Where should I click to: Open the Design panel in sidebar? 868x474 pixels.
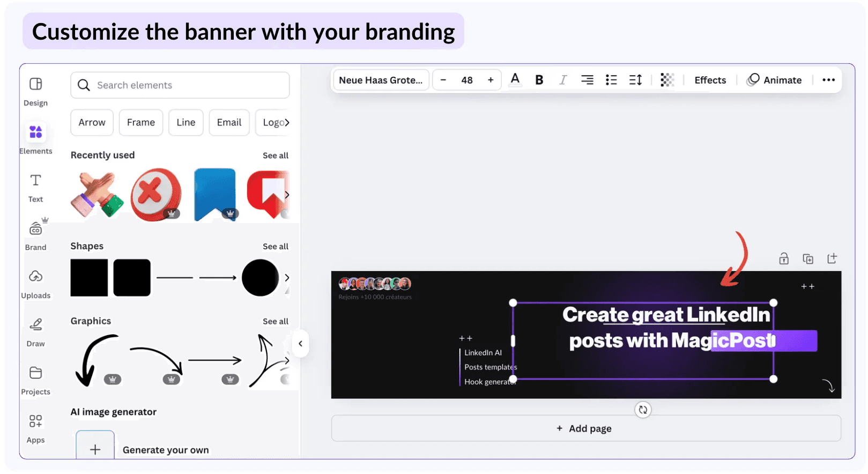pyautogui.click(x=36, y=91)
